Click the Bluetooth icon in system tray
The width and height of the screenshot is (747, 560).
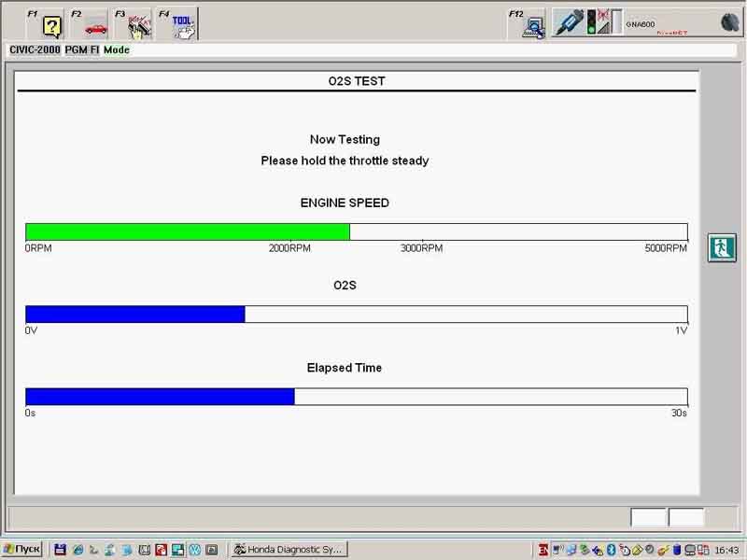pyautogui.click(x=612, y=550)
